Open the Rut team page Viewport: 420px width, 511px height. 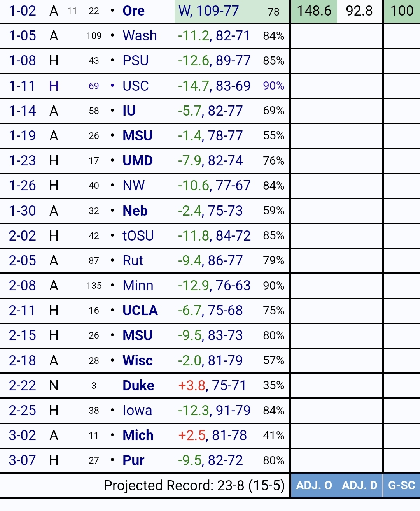[133, 261]
